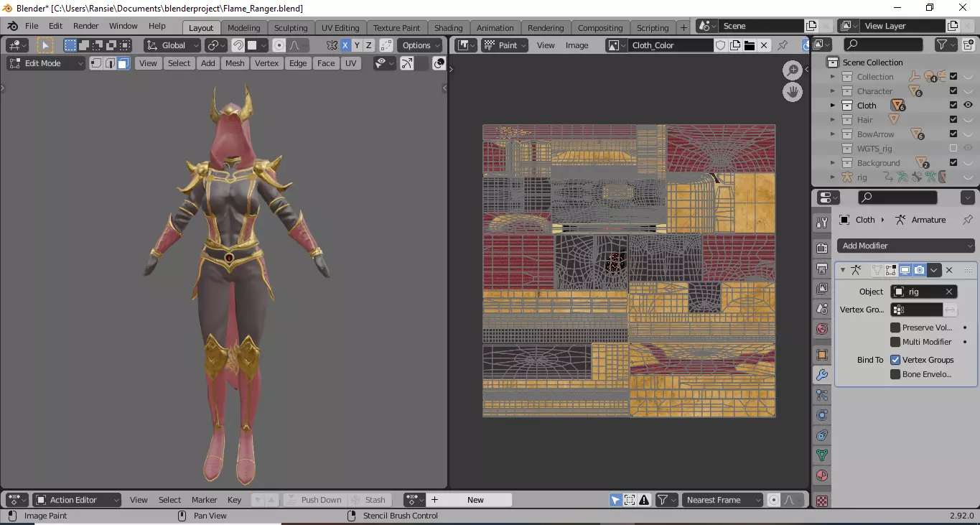The height and width of the screenshot is (525, 980).
Task: Open the Particle properties tab icon
Action: tap(822, 395)
